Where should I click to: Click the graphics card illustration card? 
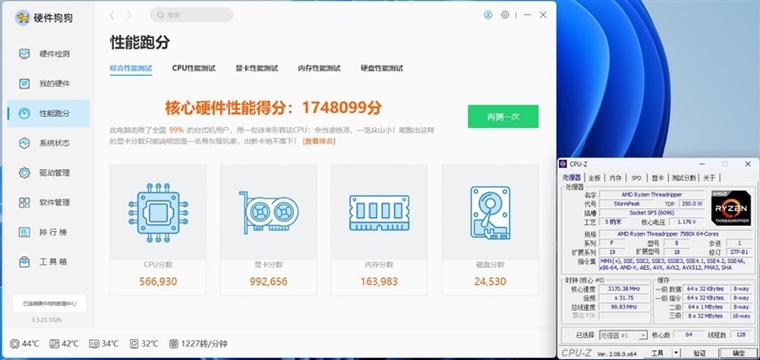coord(269,212)
